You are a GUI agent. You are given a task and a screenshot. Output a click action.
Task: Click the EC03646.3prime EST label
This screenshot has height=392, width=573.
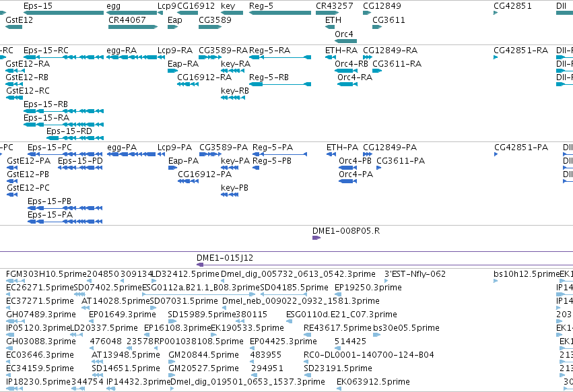pos(40,355)
